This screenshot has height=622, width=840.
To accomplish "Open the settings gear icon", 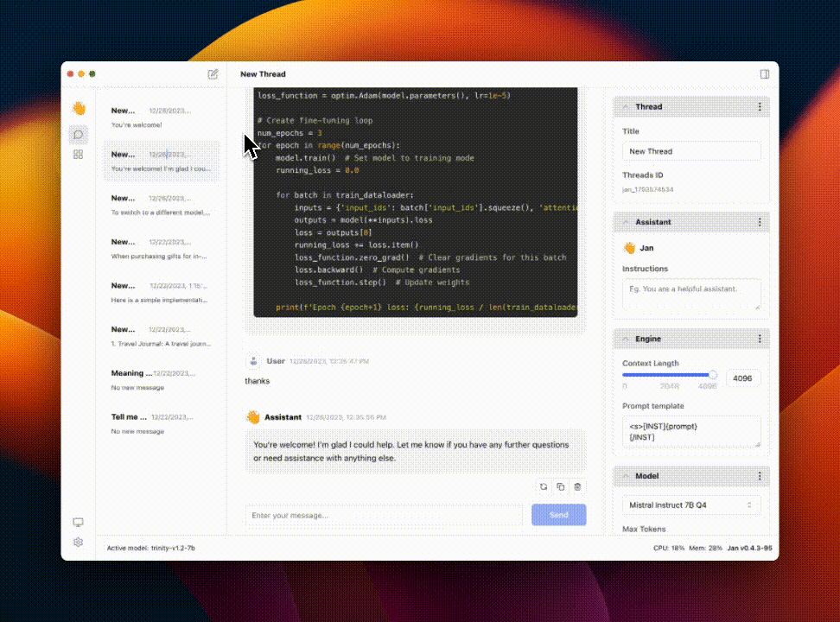I will coord(79,543).
